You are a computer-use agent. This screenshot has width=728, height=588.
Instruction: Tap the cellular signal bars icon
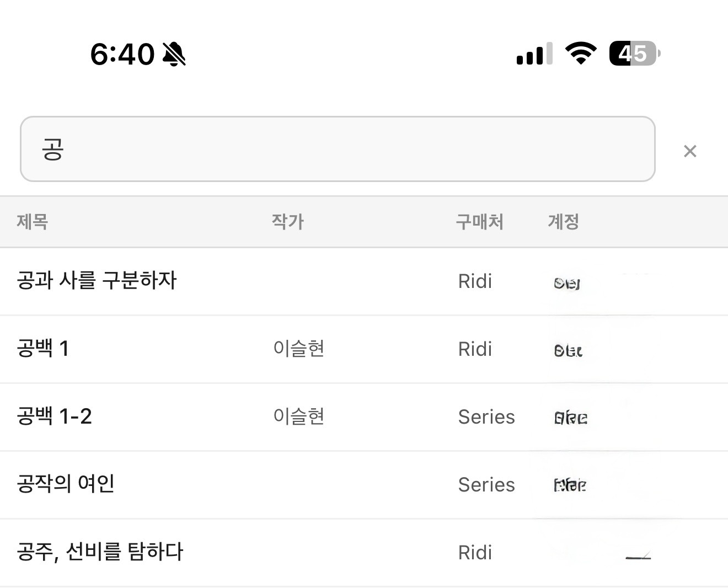pos(534,54)
